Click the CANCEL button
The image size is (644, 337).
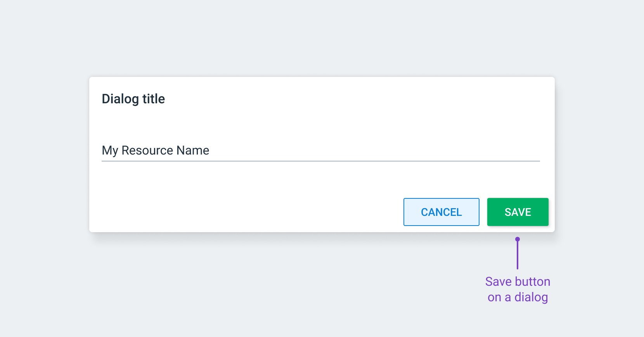pyautogui.click(x=441, y=212)
